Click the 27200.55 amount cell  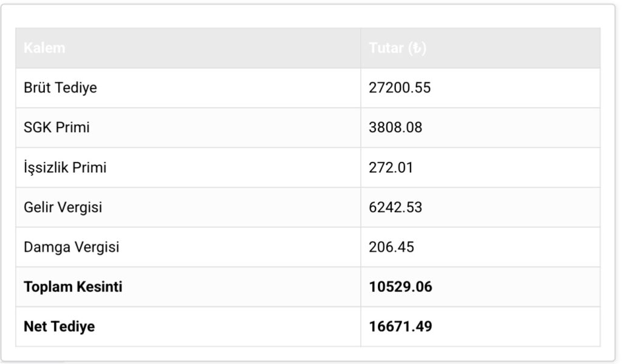point(399,88)
